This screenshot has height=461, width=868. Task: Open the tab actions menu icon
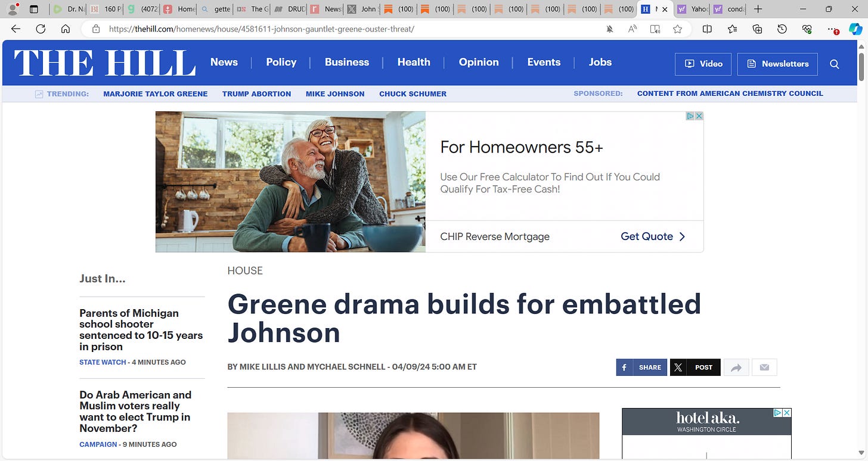click(x=34, y=9)
